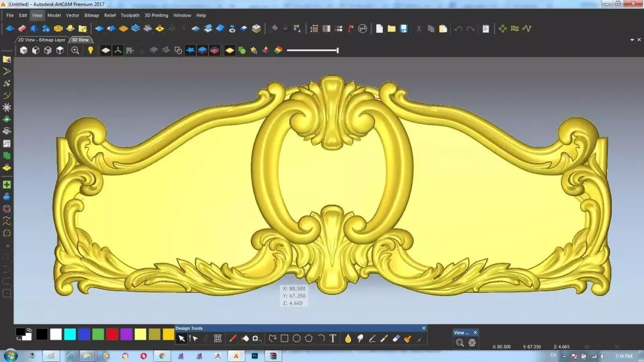The image size is (644, 362).
Task: Click the New Model page icon
Action: (x=379, y=28)
